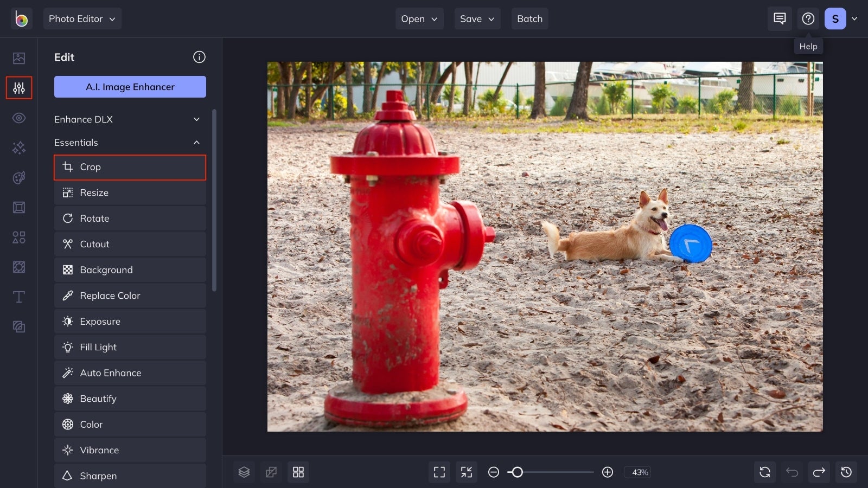Open the Graphics shapes panel
Image resolution: width=868 pixels, height=488 pixels.
(x=18, y=237)
